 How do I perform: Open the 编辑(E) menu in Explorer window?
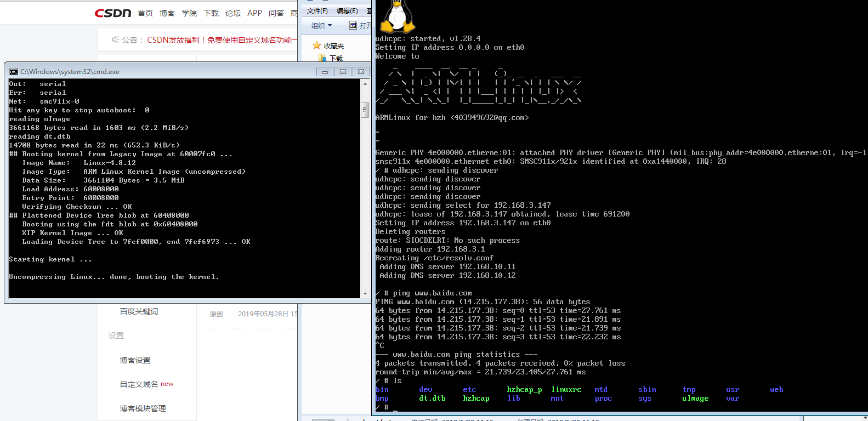point(347,11)
